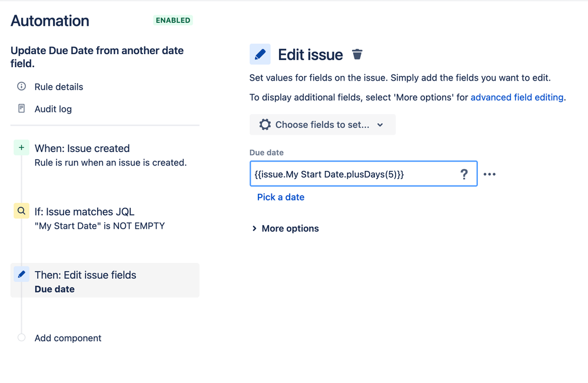The width and height of the screenshot is (588, 383).
Task: Click the Add component circle
Action: pos(22,338)
